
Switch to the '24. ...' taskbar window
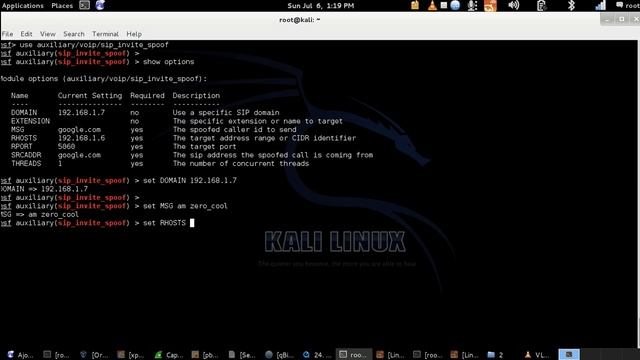click(317, 355)
